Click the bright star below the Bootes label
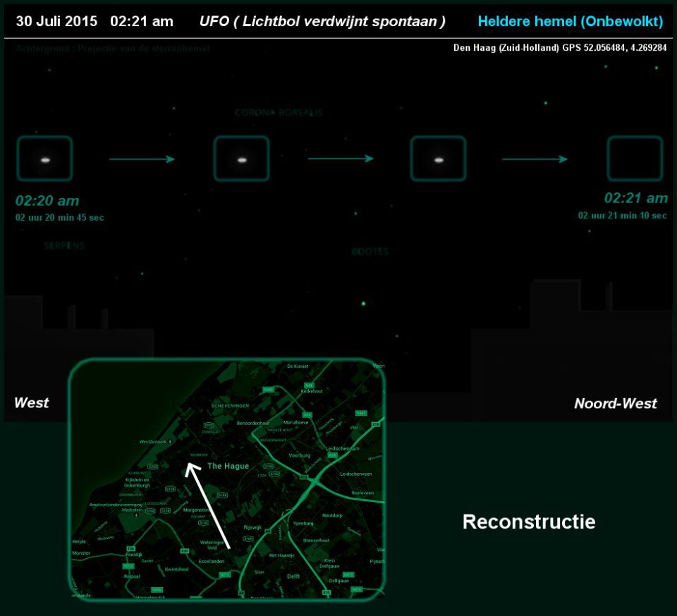677x616 pixels. click(x=363, y=304)
